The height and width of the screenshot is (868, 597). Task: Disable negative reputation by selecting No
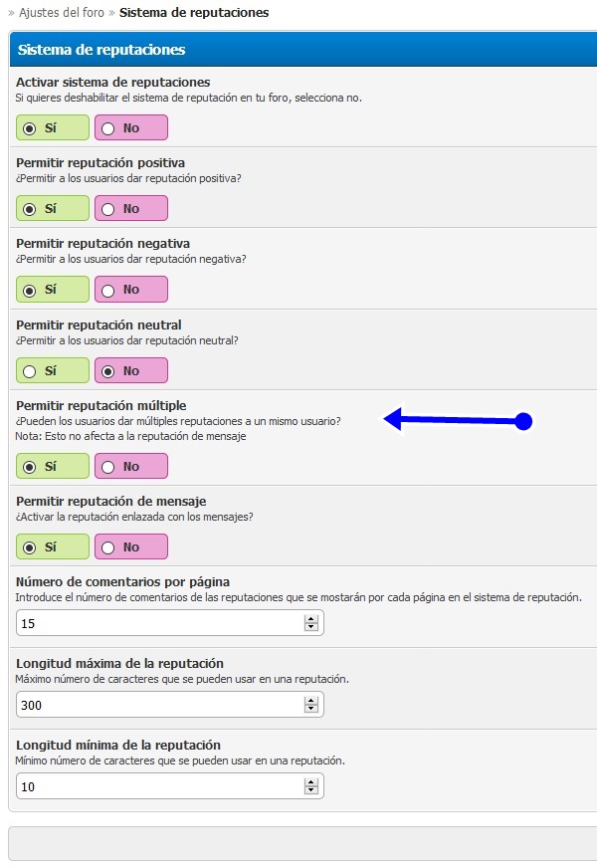[x=108, y=290]
